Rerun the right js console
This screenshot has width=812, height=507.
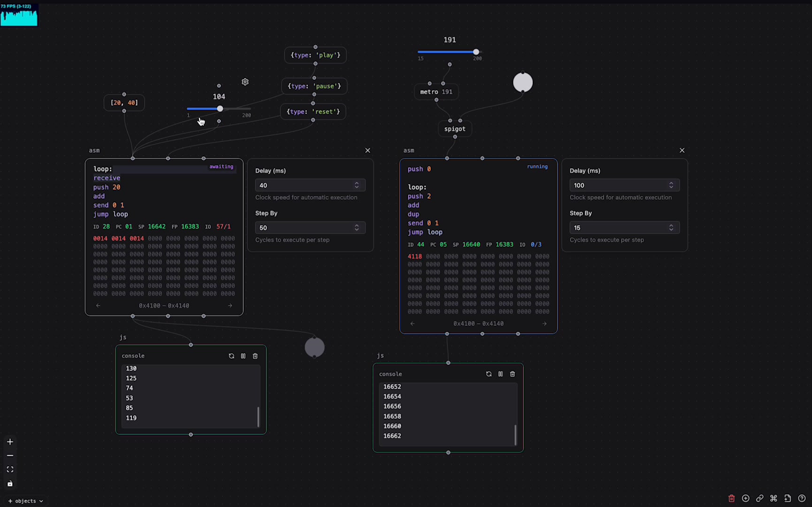click(489, 374)
